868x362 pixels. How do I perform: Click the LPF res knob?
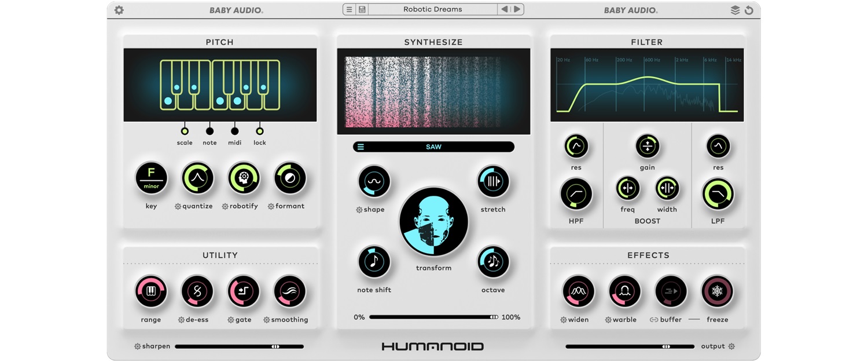pos(718,147)
